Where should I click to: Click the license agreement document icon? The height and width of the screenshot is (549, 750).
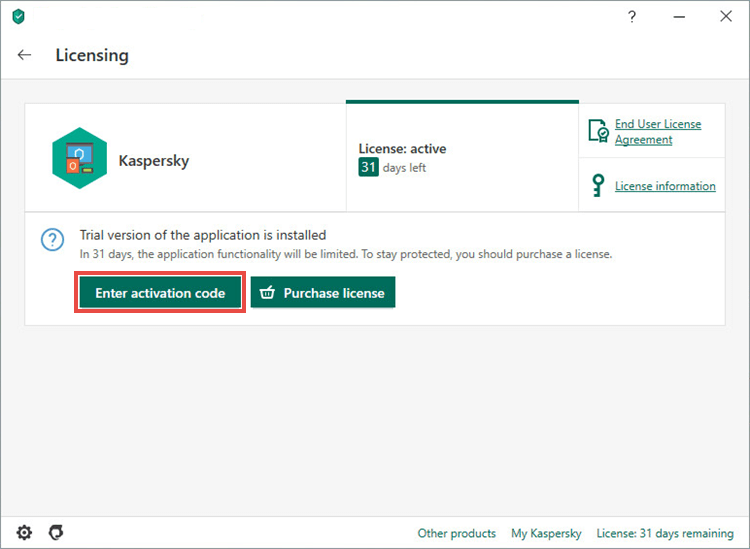[598, 131]
